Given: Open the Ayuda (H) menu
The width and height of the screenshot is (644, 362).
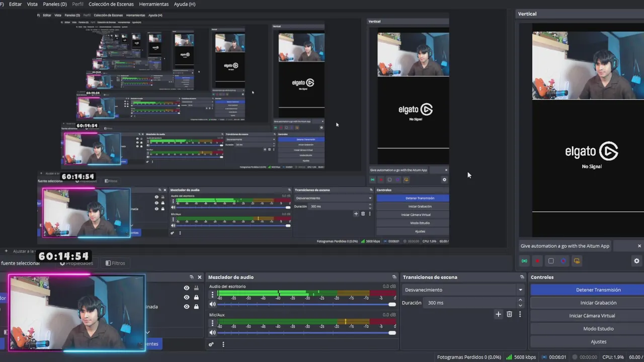Looking at the screenshot, I should pos(184,4).
